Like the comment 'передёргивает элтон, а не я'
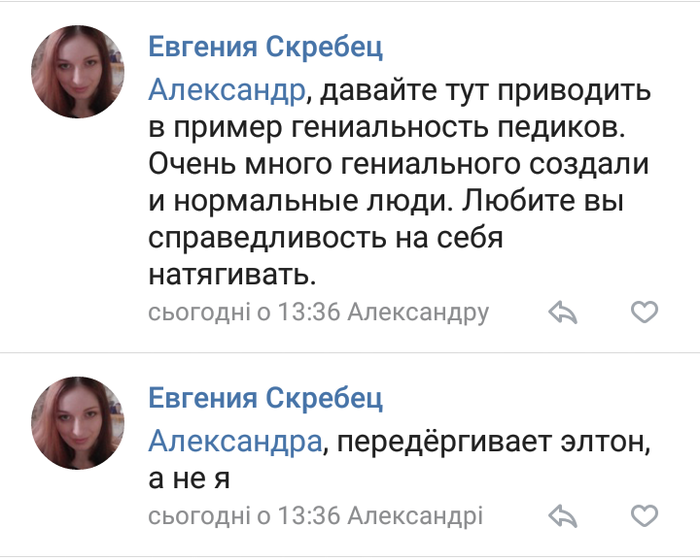This screenshot has width=700, height=560. [645, 517]
